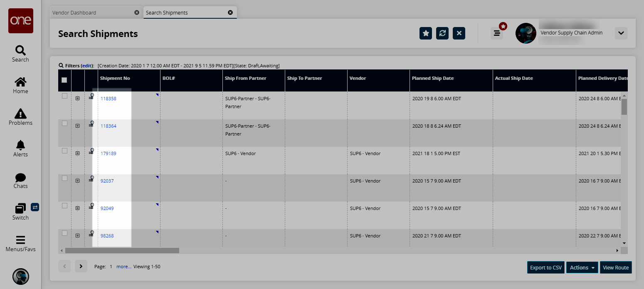
Task: Go to Home in sidebar
Action: click(20, 86)
